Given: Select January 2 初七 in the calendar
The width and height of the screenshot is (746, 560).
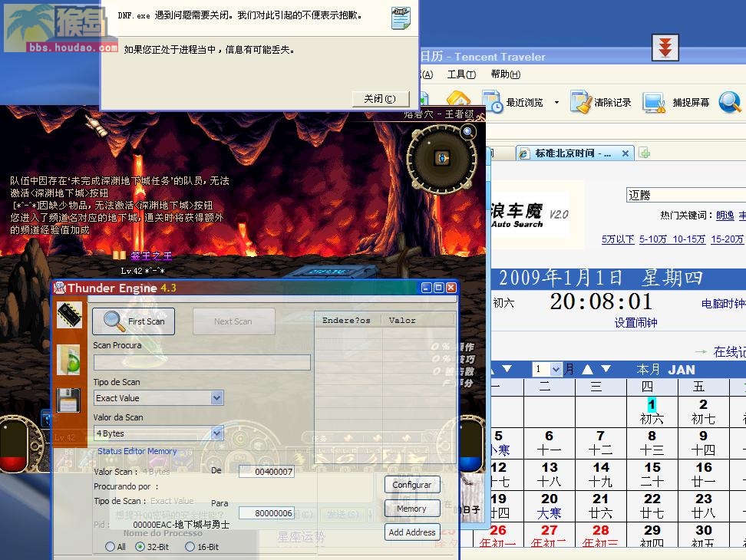Looking at the screenshot, I should tap(703, 411).
